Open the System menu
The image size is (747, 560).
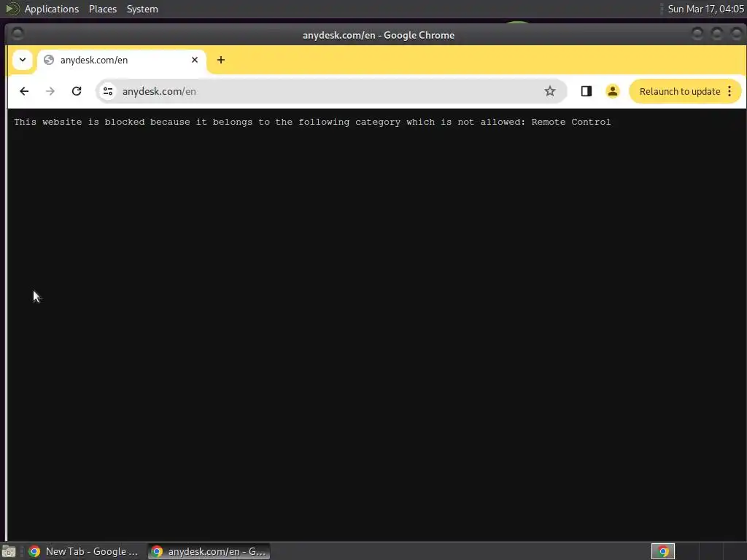pyautogui.click(x=142, y=9)
